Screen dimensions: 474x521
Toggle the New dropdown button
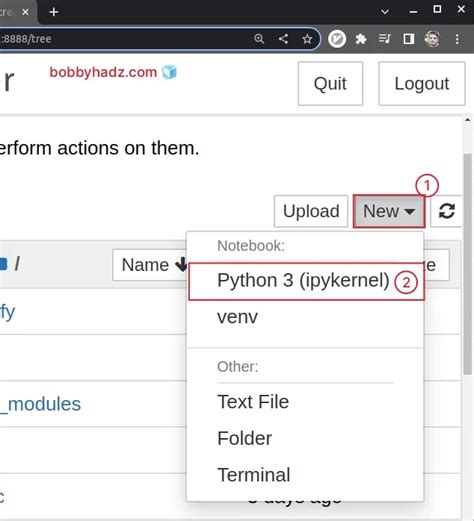tap(389, 211)
